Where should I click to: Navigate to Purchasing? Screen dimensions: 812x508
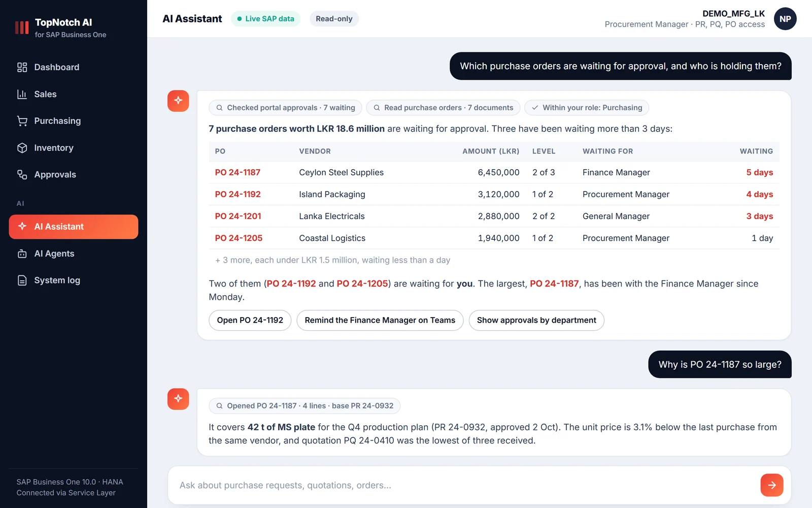(x=74, y=121)
